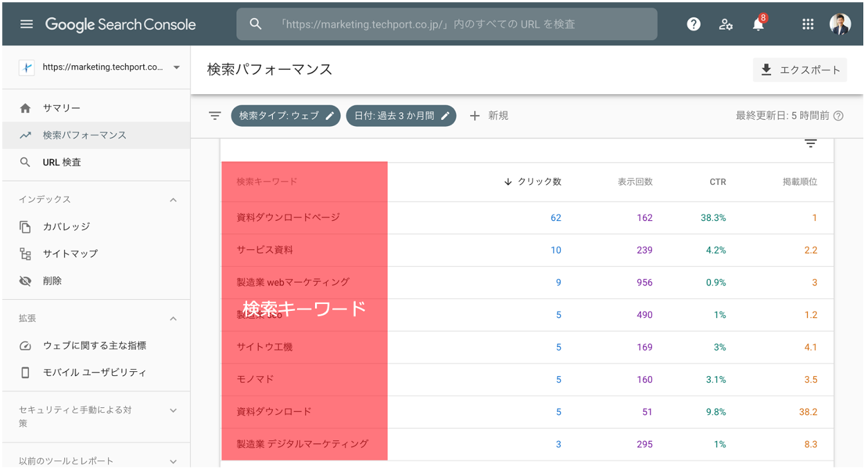This screenshot has height=473, width=868.
Task: Click the 956 impressions value
Action: (x=644, y=283)
